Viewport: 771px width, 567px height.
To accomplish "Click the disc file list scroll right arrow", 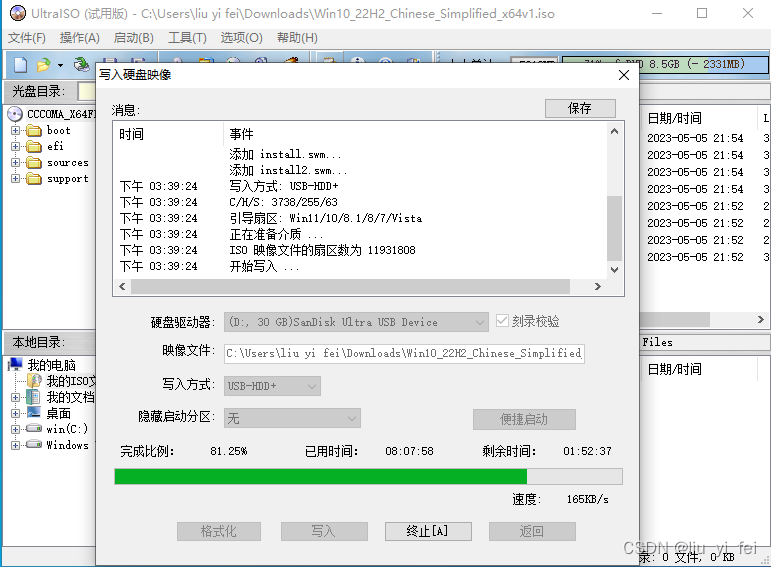I will coord(760,320).
